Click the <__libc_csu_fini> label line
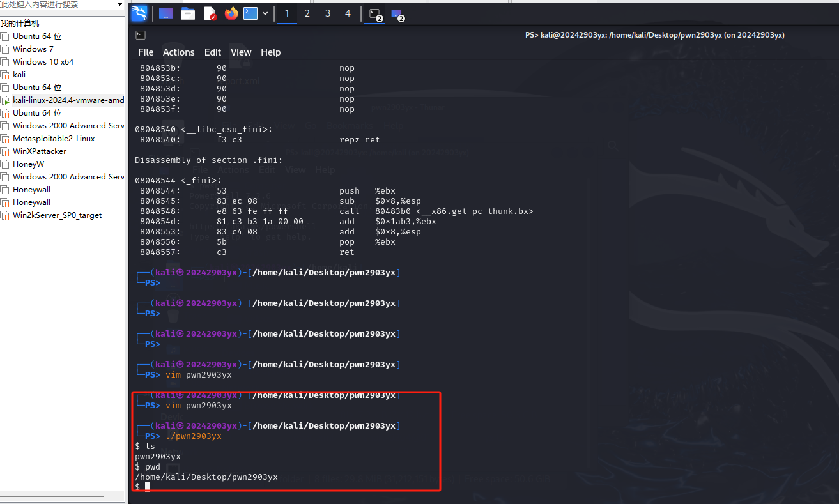This screenshot has width=839, height=504. 204,129
